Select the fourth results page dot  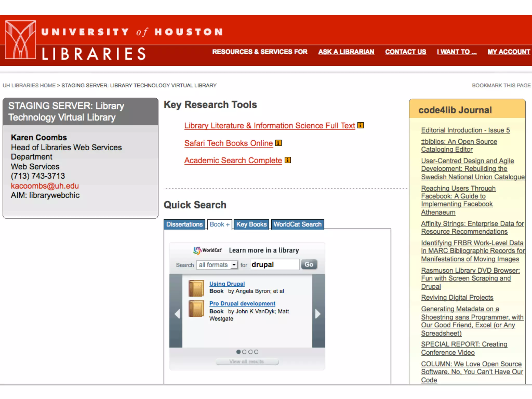(256, 352)
